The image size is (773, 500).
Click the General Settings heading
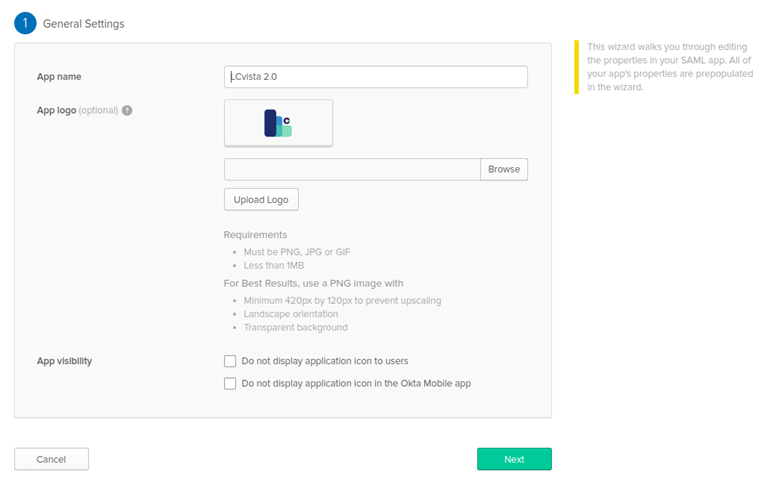tap(84, 24)
